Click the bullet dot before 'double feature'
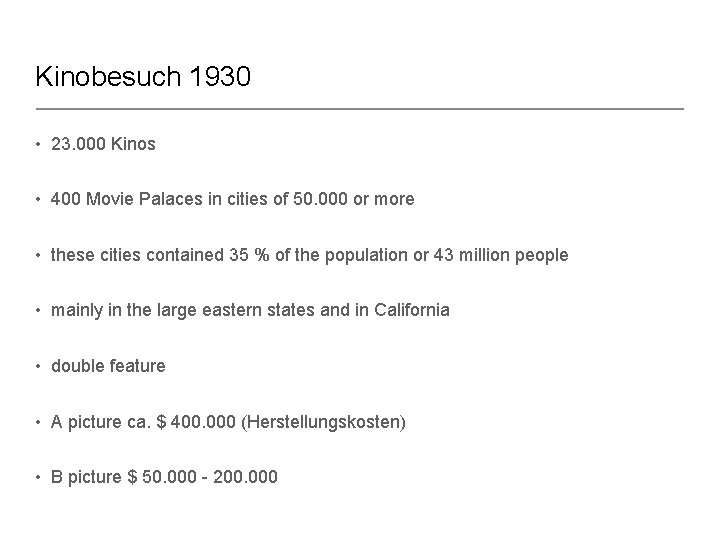720x540 pixels. (x=37, y=366)
